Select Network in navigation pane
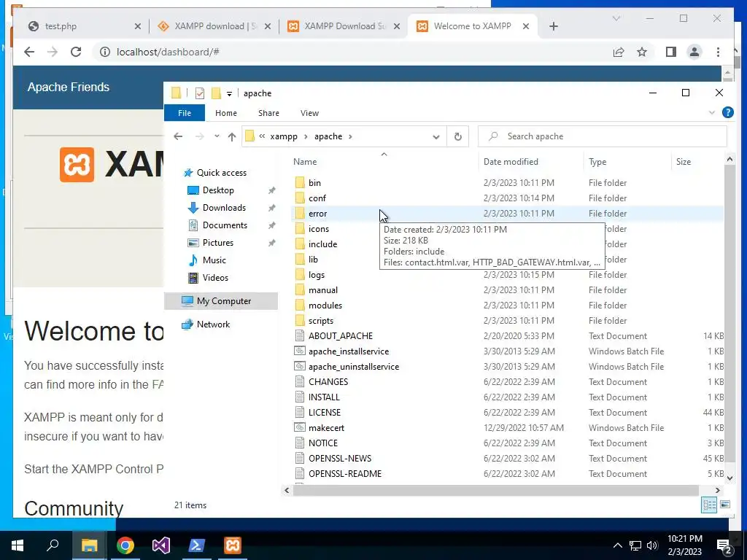Screen dimensions: 747x560 206,324
